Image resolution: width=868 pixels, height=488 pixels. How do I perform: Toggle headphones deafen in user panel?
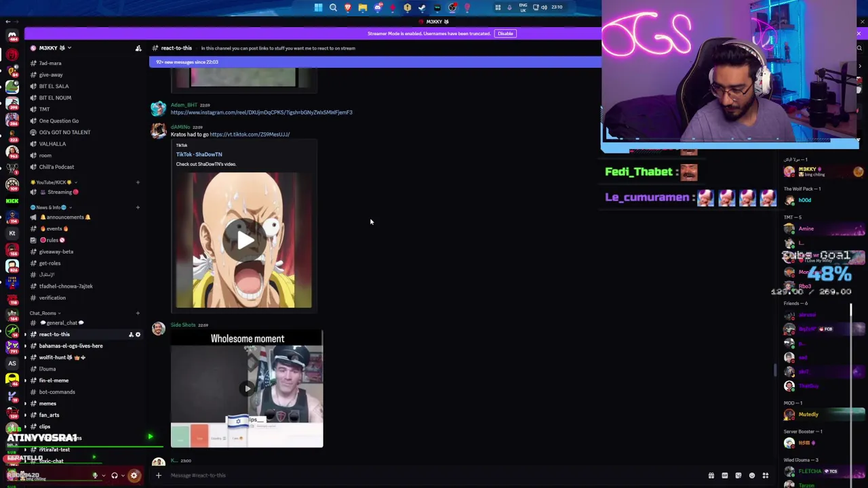(115, 475)
